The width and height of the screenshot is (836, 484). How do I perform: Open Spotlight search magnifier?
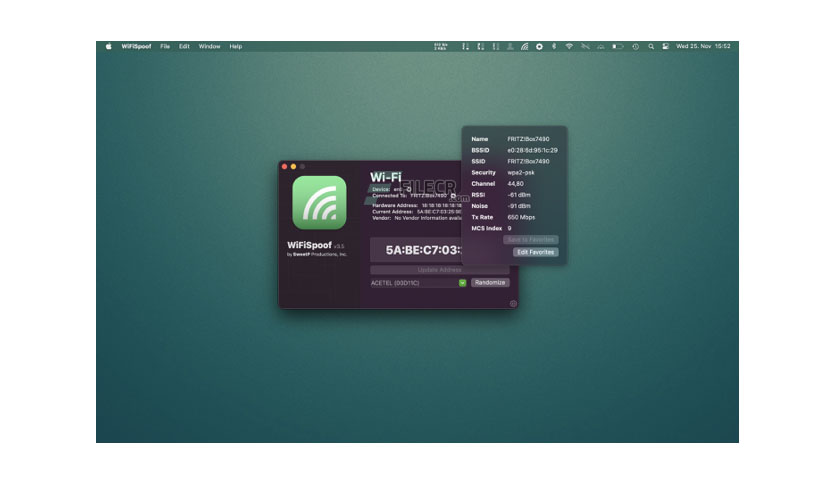(x=651, y=46)
